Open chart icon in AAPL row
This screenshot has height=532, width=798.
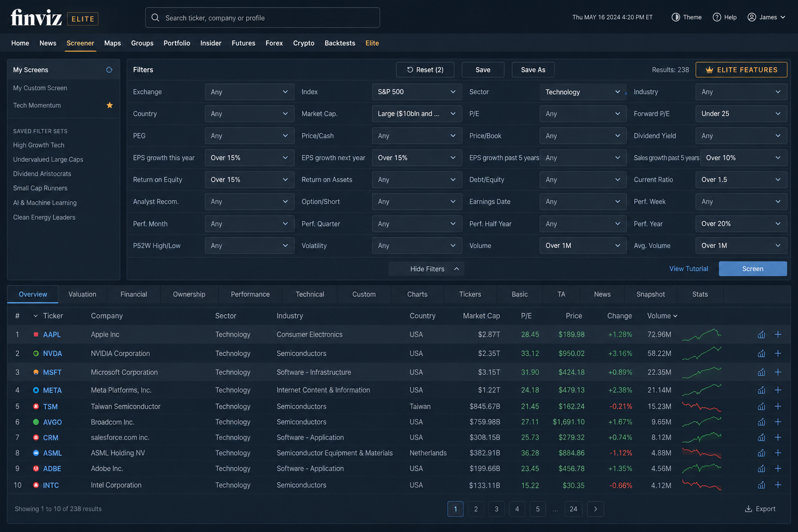point(761,335)
